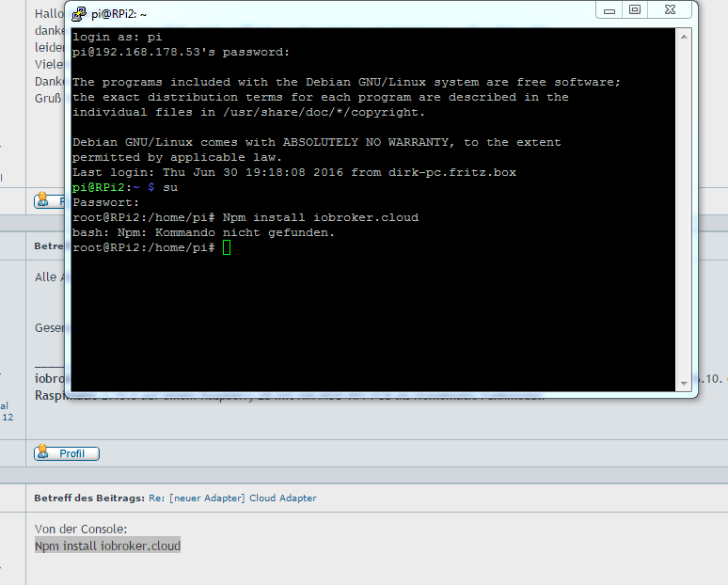
Task: Click the green 'pi@RPi2:~ $ su' prompt line
Action: click(x=125, y=187)
